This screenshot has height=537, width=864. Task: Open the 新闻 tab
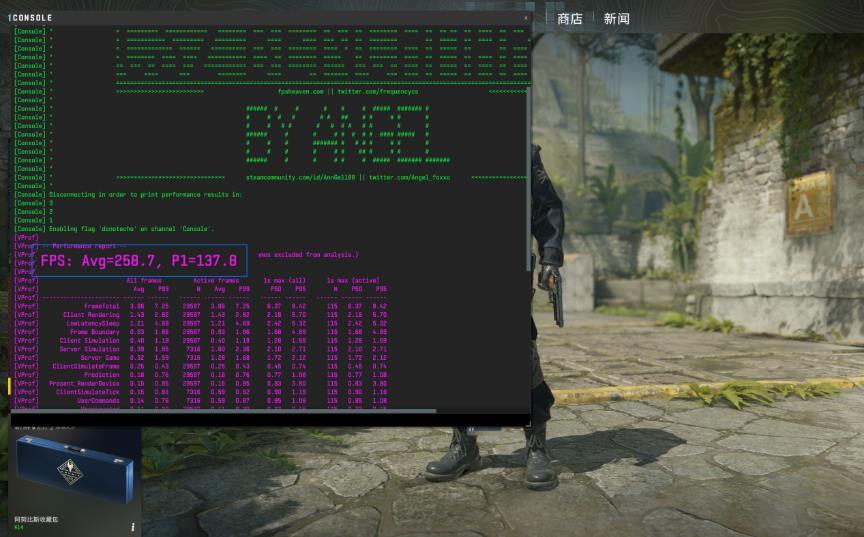coord(616,19)
